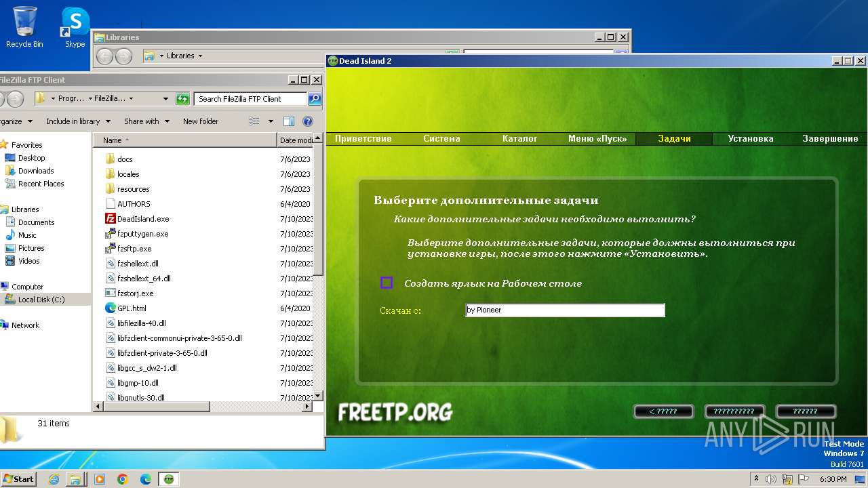Select the fzsftp.exe file
The height and width of the screenshot is (488, 868).
(134, 249)
